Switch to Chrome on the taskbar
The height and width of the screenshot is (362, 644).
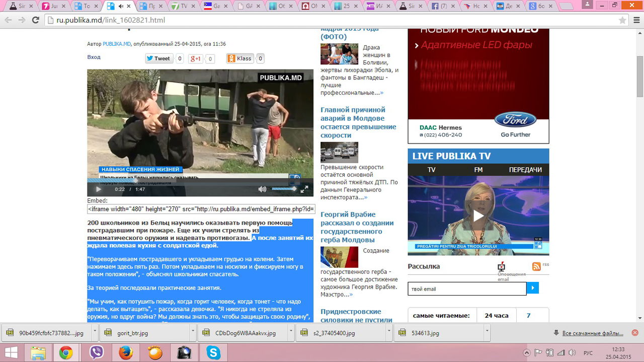pyautogui.click(x=66, y=352)
